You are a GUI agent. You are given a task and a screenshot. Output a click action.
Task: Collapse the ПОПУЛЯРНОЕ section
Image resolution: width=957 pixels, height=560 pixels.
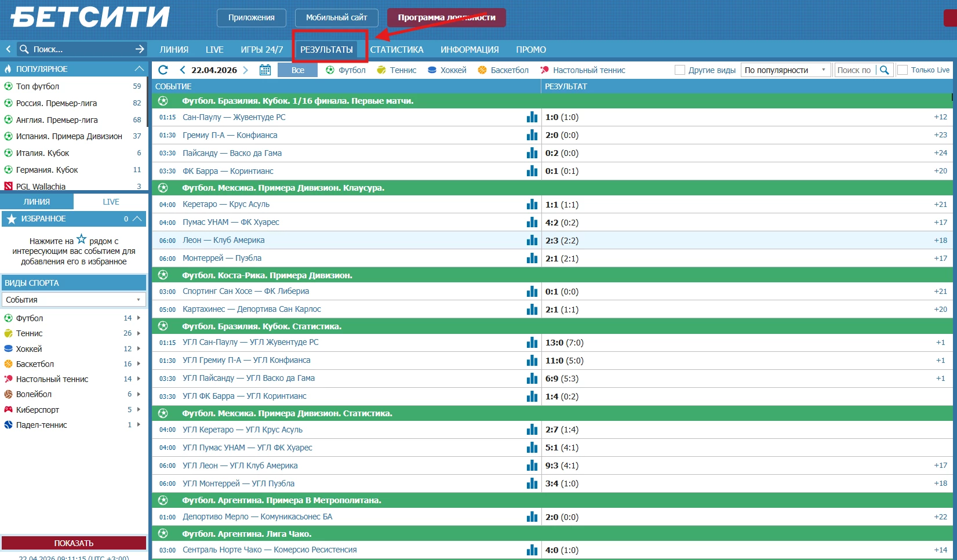click(139, 68)
